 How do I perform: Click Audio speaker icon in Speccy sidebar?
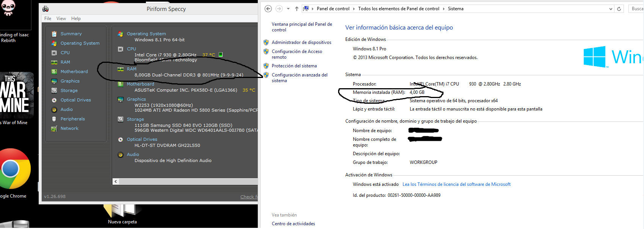pos(54,109)
